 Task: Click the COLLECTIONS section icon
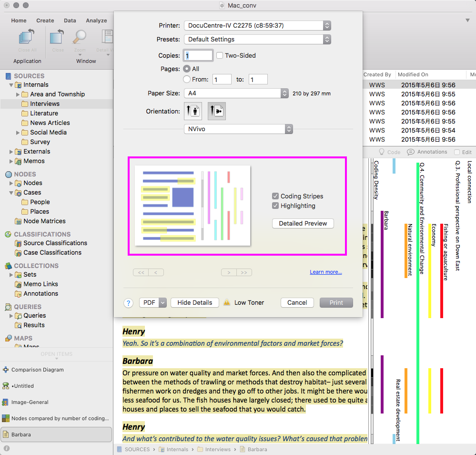(x=8, y=266)
